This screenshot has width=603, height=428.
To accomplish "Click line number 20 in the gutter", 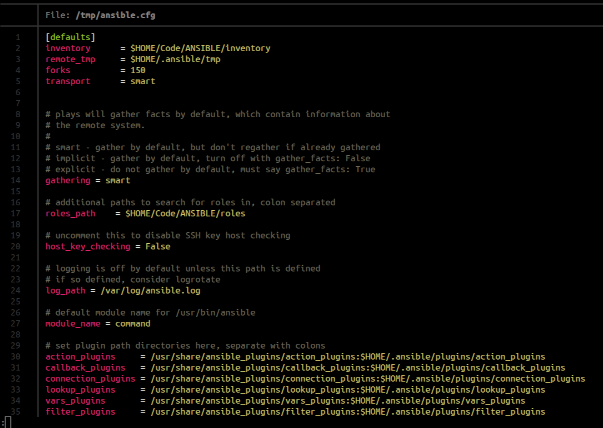I will tap(15, 246).
